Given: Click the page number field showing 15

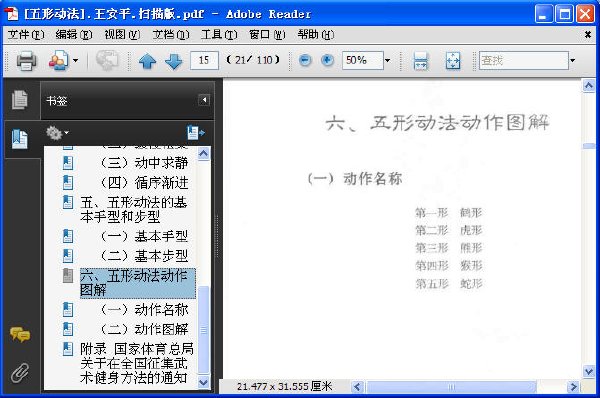Looking at the screenshot, I should [x=204, y=60].
